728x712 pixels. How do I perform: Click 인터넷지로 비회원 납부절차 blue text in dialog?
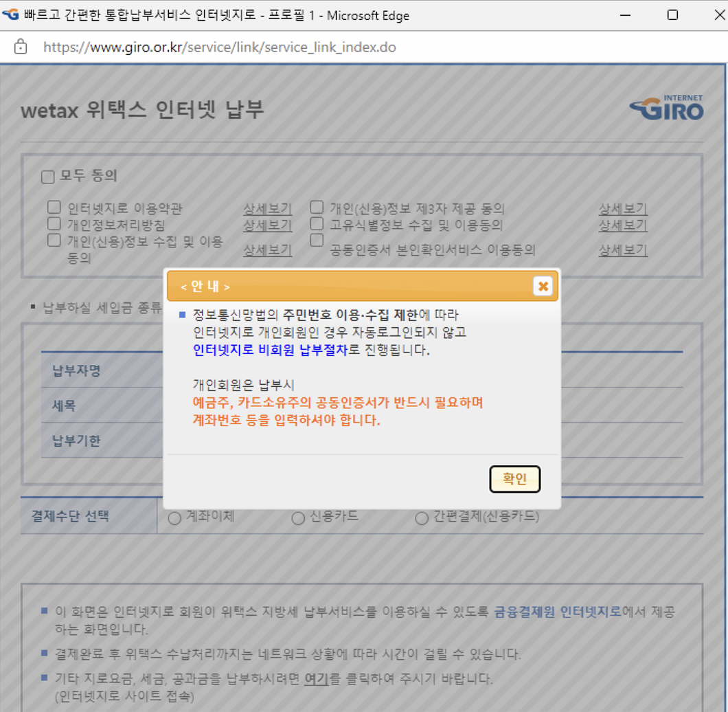coord(270,350)
